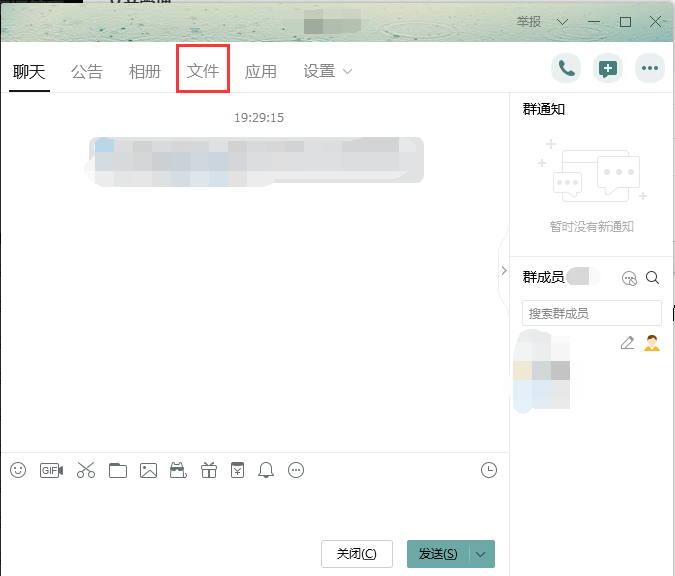Collapse the right side panel arrow
This screenshot has width=675, height=576.
[504, 270]
